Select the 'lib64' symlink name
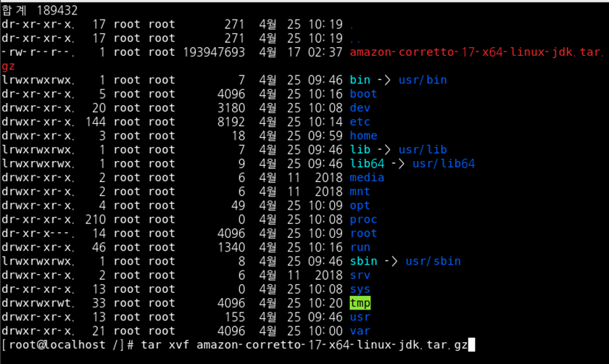 point(367,164)
